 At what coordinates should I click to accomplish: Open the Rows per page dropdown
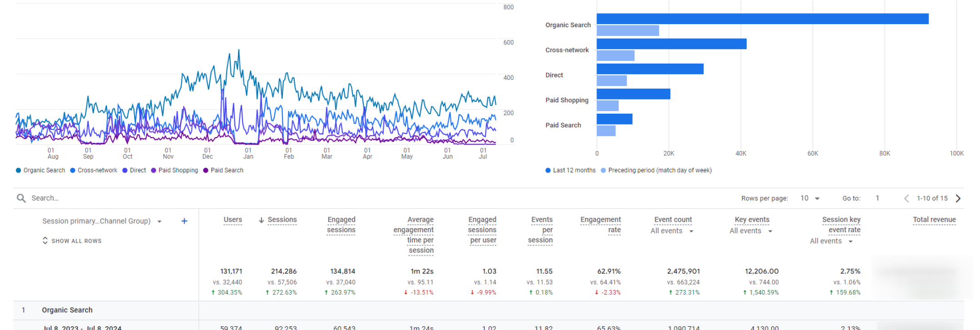pos(810,198)
